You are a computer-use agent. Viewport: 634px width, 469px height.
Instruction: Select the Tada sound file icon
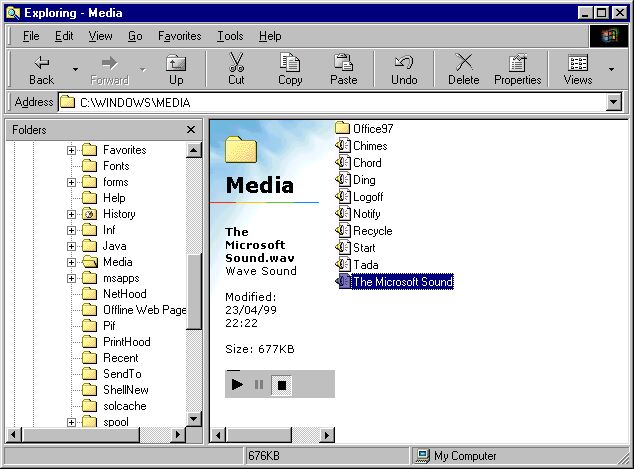pyautogui.click(x=343, y=264)
